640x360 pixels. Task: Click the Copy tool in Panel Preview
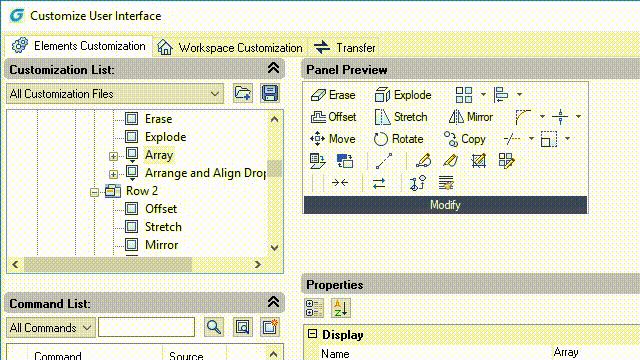click(464, 139)
